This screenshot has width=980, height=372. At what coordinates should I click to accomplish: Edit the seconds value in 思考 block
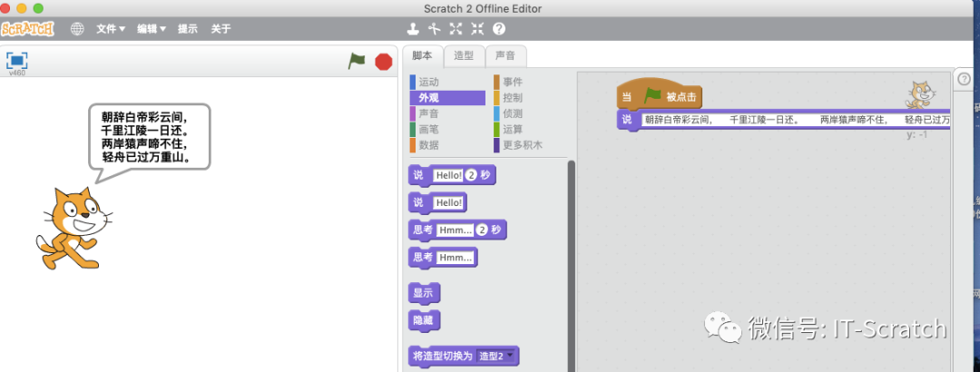coord(482,230)
